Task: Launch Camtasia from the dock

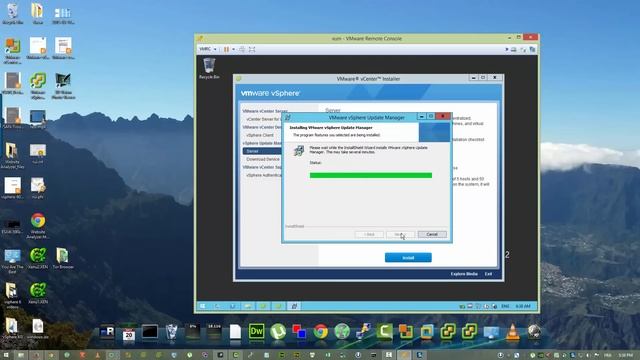Action: (384, 331)
